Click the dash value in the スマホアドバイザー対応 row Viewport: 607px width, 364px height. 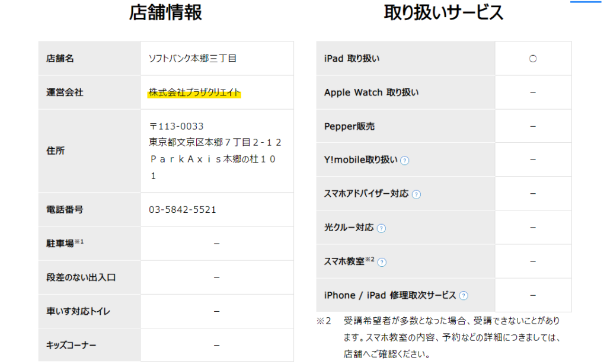[533, 193]
